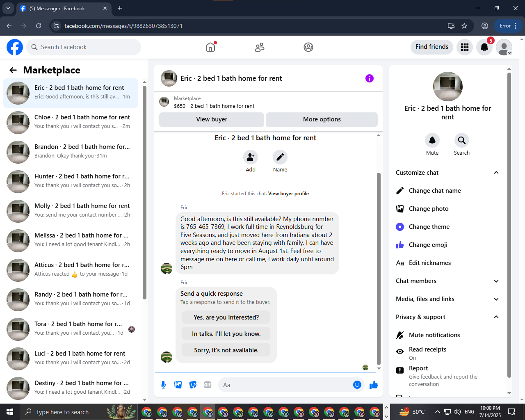The height and width of the screenshot is (420, 525).
Task: Reload the page in Chrome
Action: tap(39, 26)
